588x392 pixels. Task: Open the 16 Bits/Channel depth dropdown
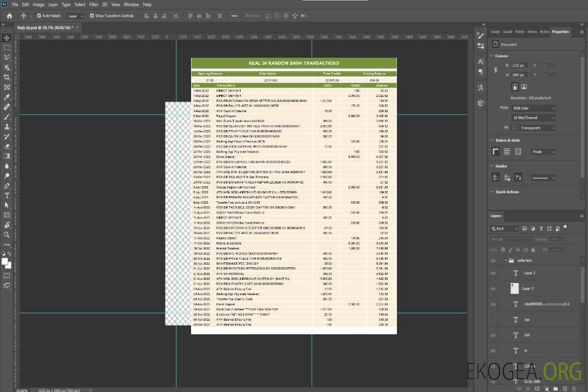(x=534, y=118)
